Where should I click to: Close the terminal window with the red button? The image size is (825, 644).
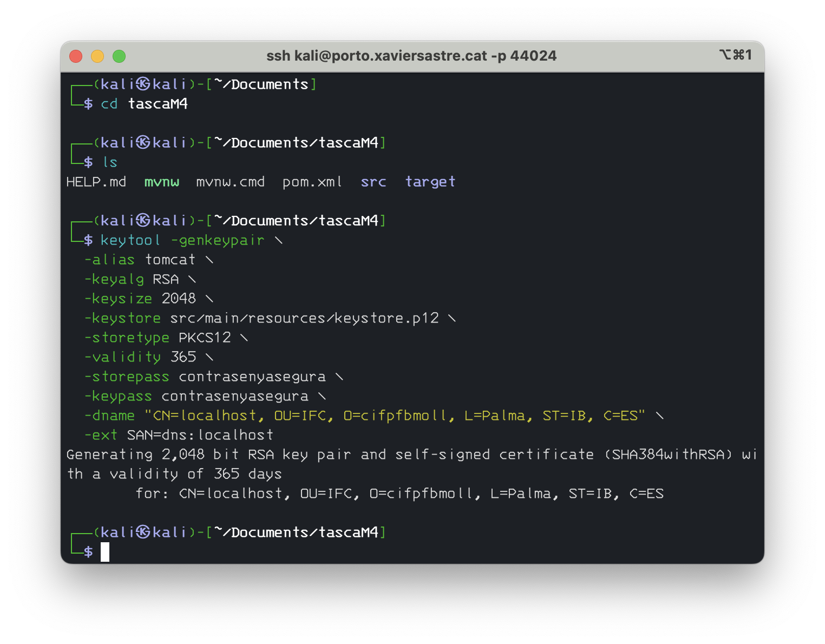click(76, 56)
